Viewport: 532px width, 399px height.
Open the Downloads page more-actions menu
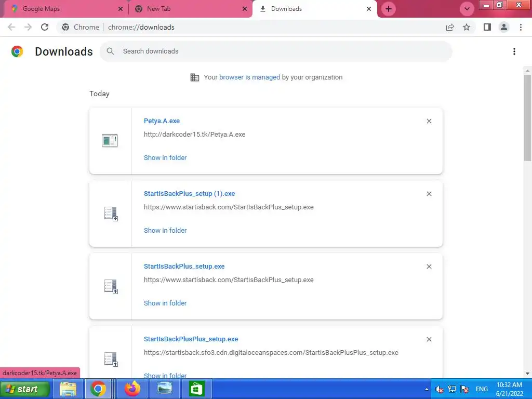tap(514, 51)
